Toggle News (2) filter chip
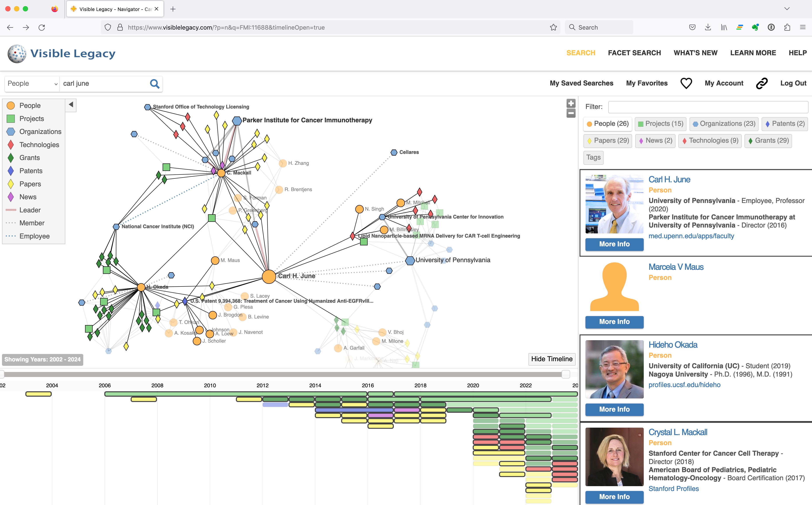This screenshot has width=812, height=505. [655, 141]
